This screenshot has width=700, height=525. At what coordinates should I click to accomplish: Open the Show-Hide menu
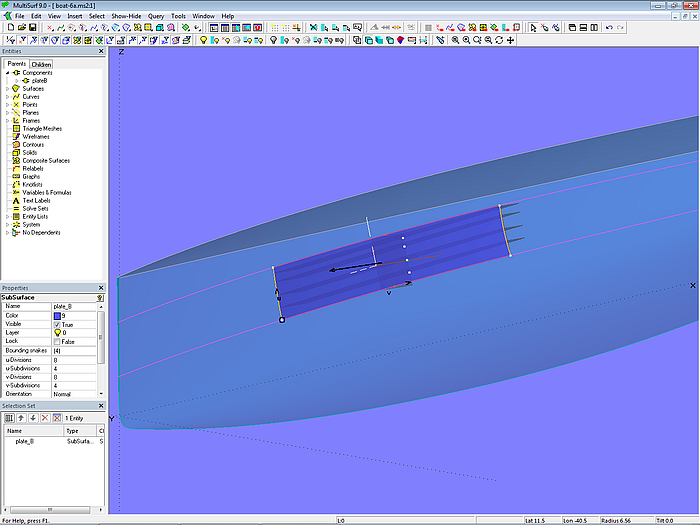tap(126, 16)
